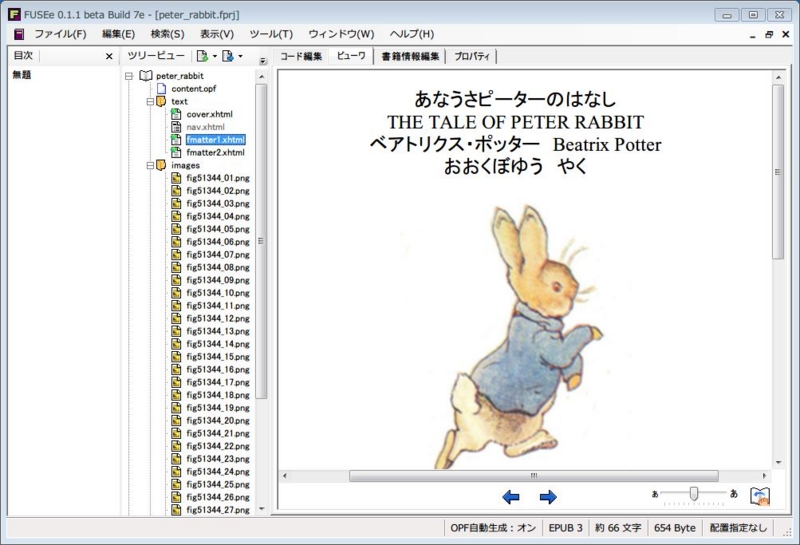Click image icon beside fig51344_01.png
800x545 pixels.
click(x=176, y=178)
